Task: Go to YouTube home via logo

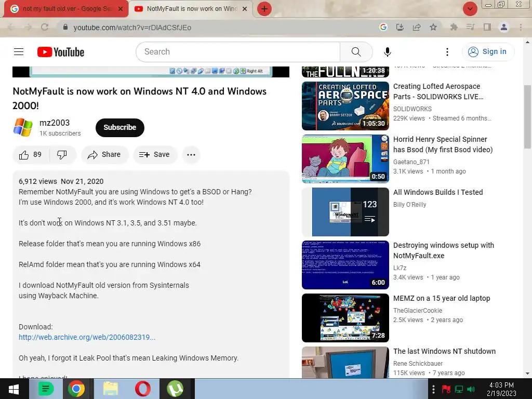Action: click(x=61, y=52)
